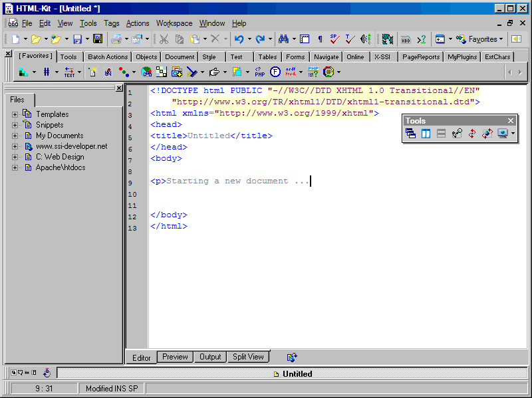Click the circled F icon
Image resolution: width=532 pixels, height=398 pixels.
click(x=275, y=72)
